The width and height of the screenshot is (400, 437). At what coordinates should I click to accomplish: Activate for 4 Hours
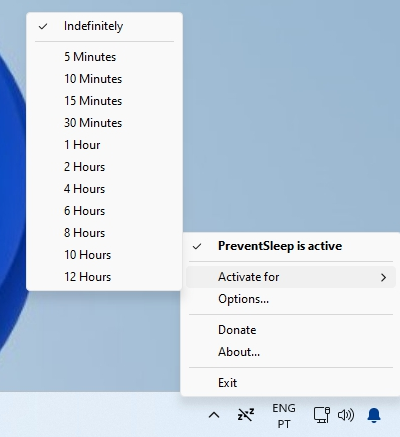click(104, 189)
